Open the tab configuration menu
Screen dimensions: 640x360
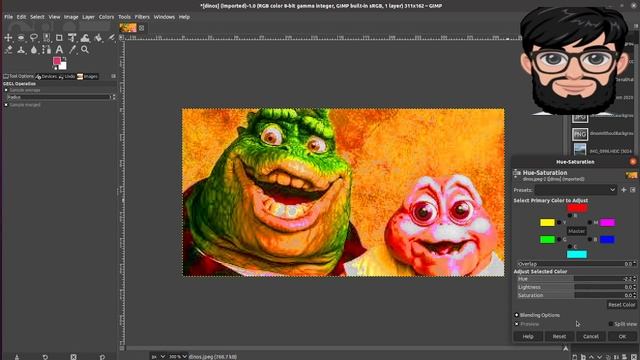tap(113, 76)
